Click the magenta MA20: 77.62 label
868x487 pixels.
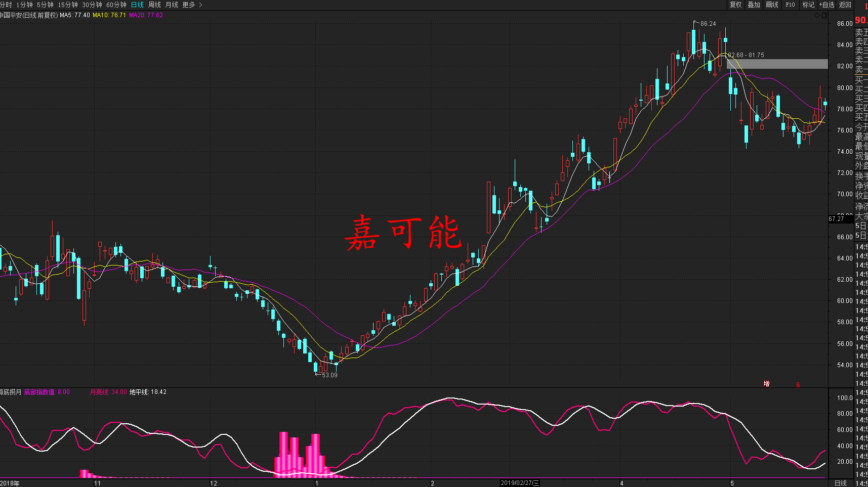pyautogui.click(x=146, y=15)
